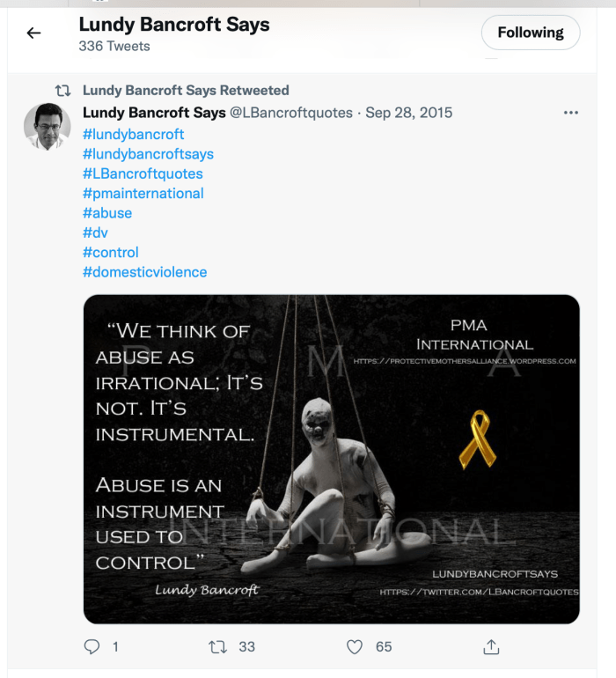The width and height of the screenshot is (616, 678).
Task: Follow the #LBancroftquotes hashtag link
Action: 143,173
